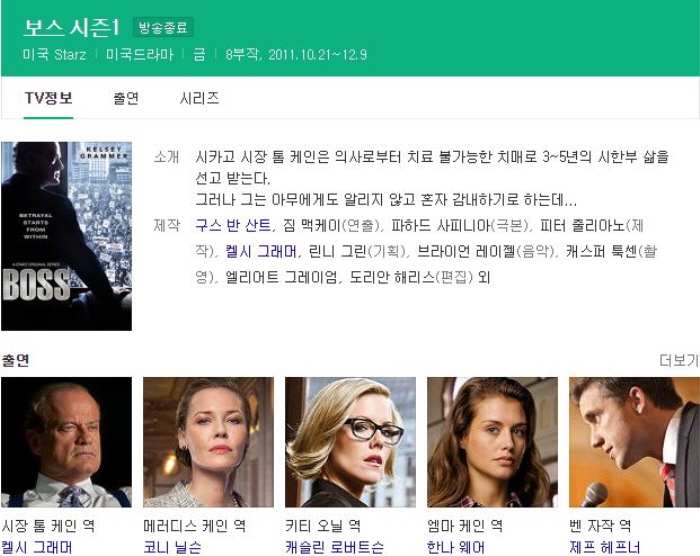This screenshot has width=700, height=556.
Task: Open the actor link 캐슬린 로버트슨
Action: point(334,547)
